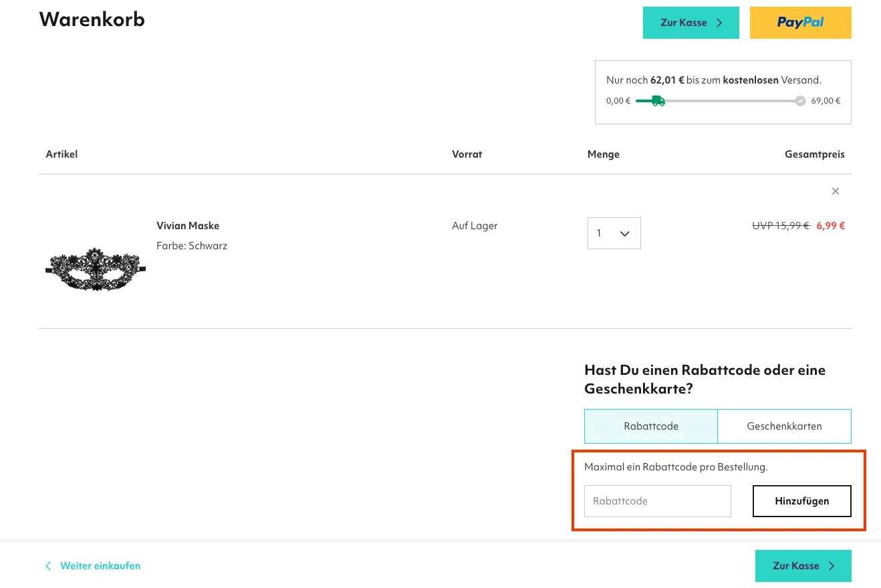
Task: Click the red 6,99 € price
Action: 830,226
